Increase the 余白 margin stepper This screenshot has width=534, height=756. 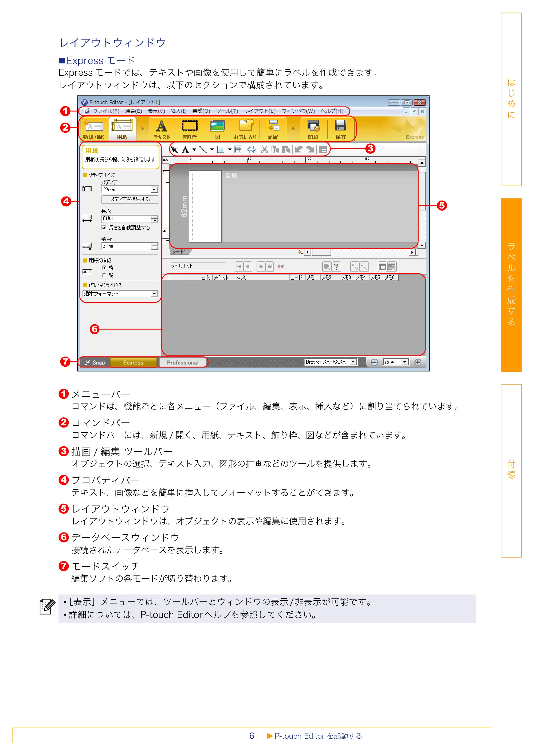pyautogui.click(x=155, y=244)
